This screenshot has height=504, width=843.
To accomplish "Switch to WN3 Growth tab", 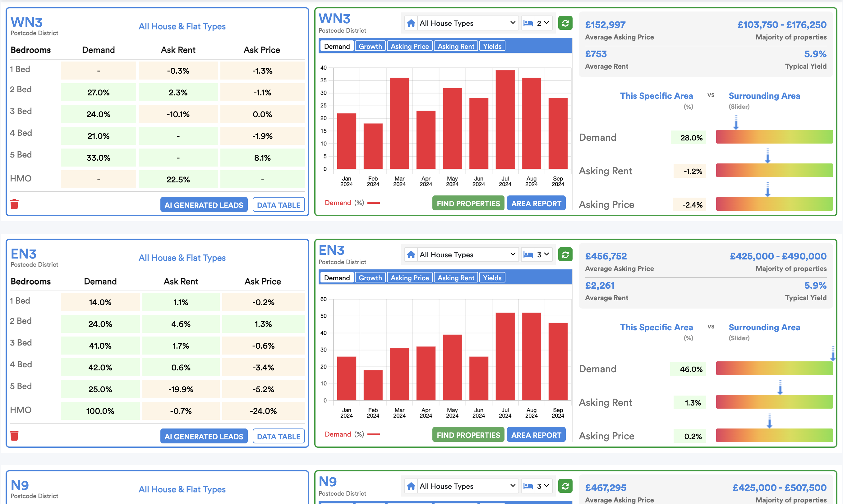I will pyautogui.click(x=370, y=46).
